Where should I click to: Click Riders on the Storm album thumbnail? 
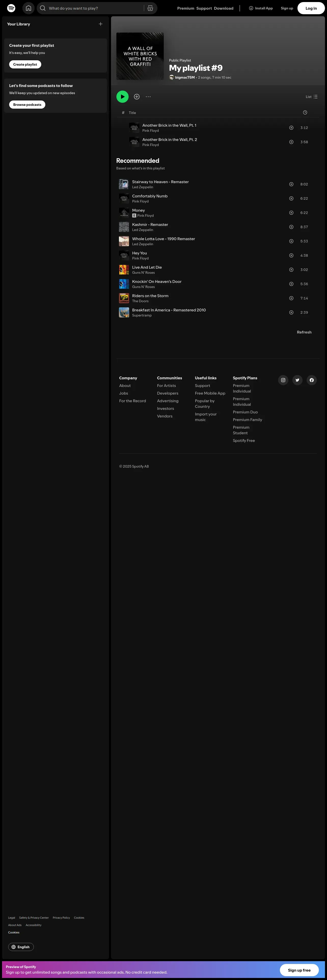124,298
